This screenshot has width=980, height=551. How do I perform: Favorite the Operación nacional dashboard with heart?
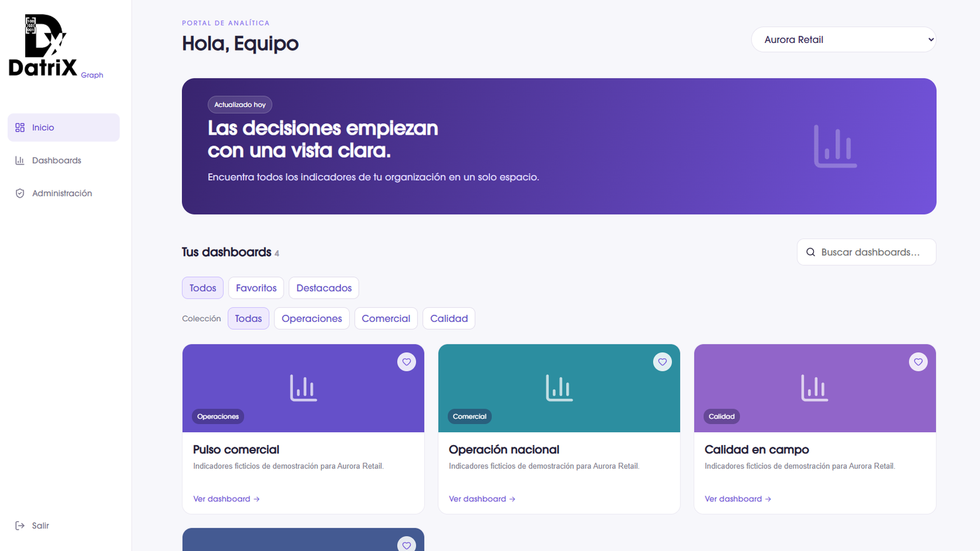point(663,362)
